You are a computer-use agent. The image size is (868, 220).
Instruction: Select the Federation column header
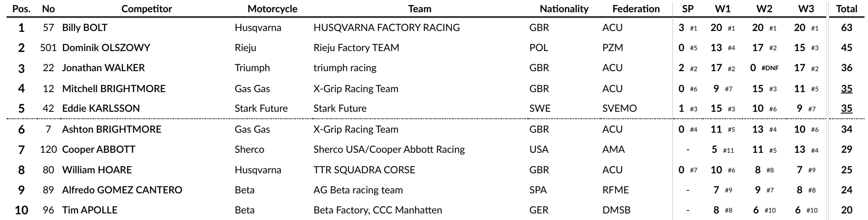coord(636,9)
